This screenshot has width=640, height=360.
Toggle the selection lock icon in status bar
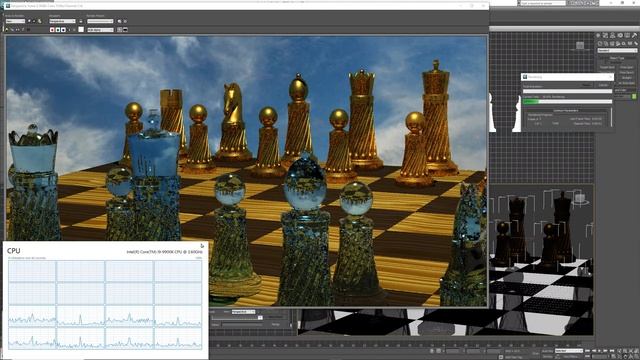click(432, 351)
